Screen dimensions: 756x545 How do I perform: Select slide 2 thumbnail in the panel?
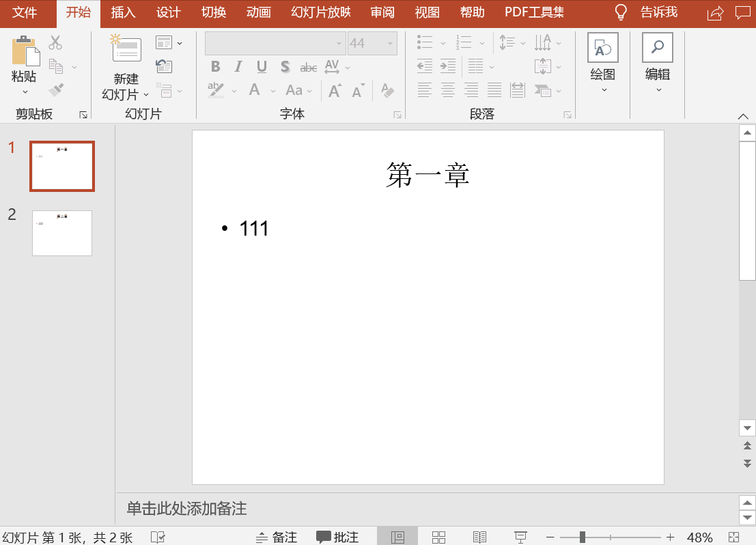pyautogui.click(x=61, y=233)
